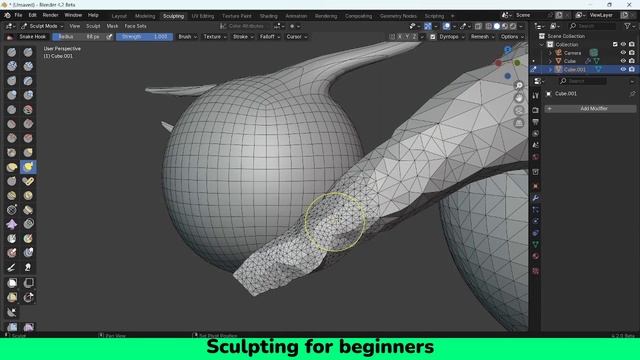Screen dimensions: 640x360
Task: Select the Box Mask tool
Action: pos(11,283)
